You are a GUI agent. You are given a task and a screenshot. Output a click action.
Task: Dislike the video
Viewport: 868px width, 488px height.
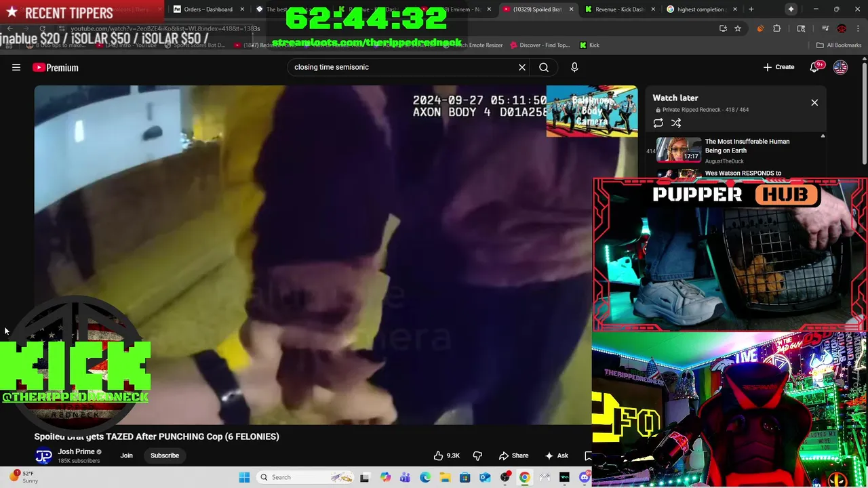pyautogui.click(x=477, y=455)
